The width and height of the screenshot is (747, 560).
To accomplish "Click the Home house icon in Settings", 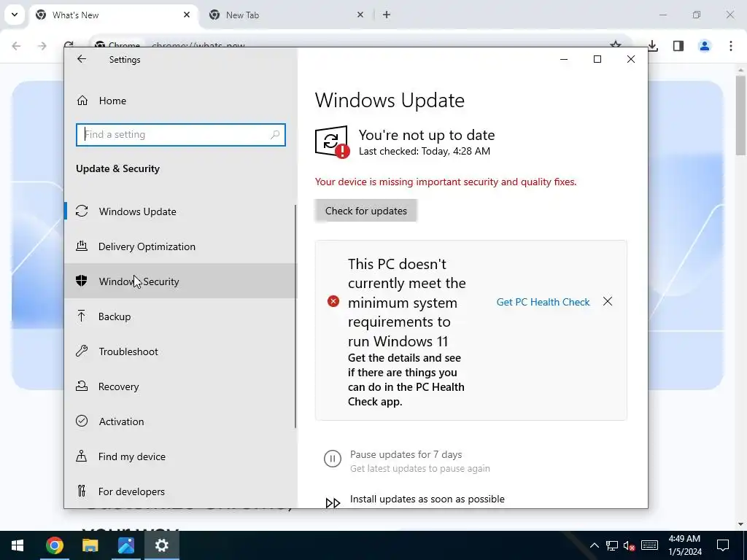I will point(82,101).
